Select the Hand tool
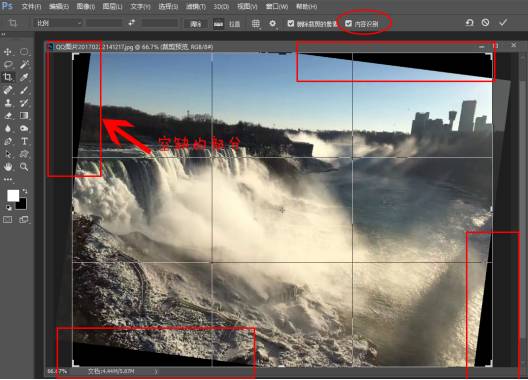 pyautogui.click(x=7, y=167)
